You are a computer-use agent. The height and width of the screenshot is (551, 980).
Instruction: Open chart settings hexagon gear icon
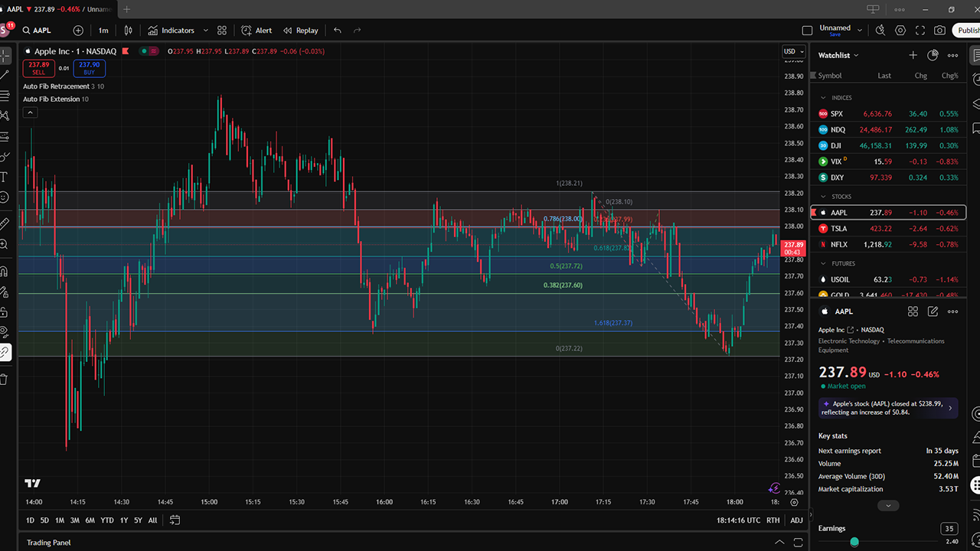[x=900, y=31]
